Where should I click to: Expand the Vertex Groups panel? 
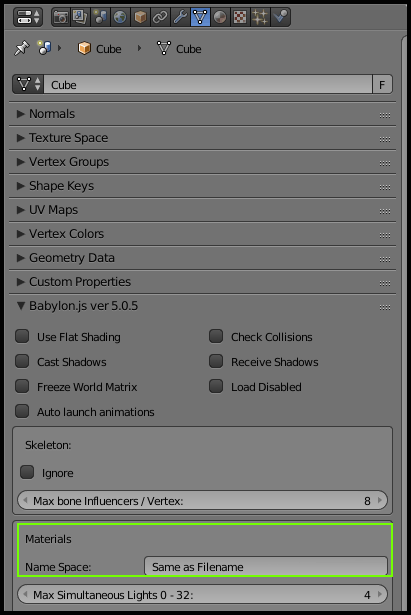click(x=202, y=162)
